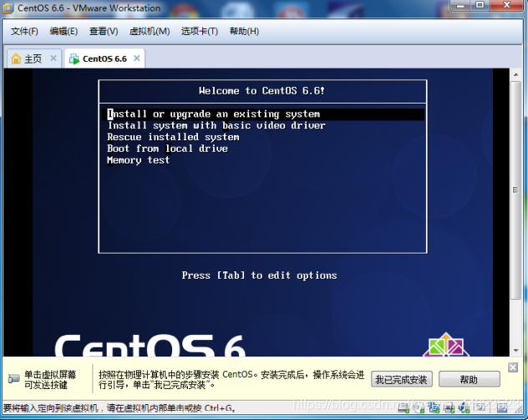This screenshot has width=528, height=420.
Task: Click the VMware Workstation title bar icon
Action: click(8, 8)
